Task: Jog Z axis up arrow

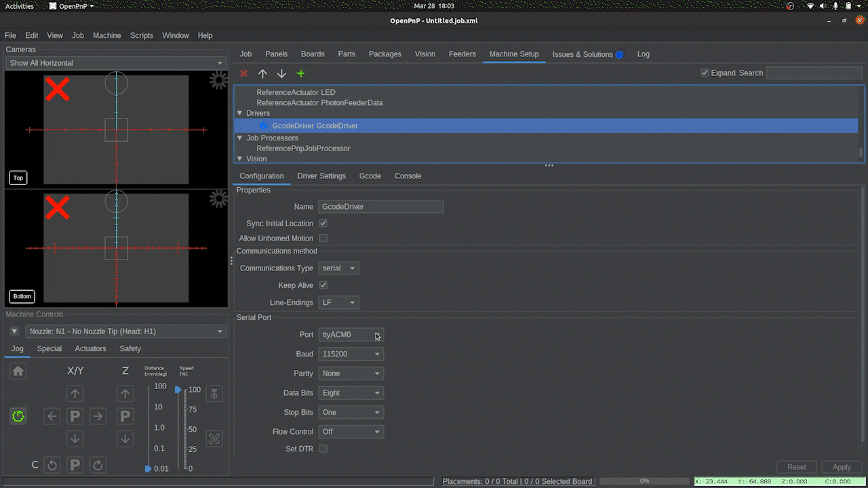Action: coord(125,393)
